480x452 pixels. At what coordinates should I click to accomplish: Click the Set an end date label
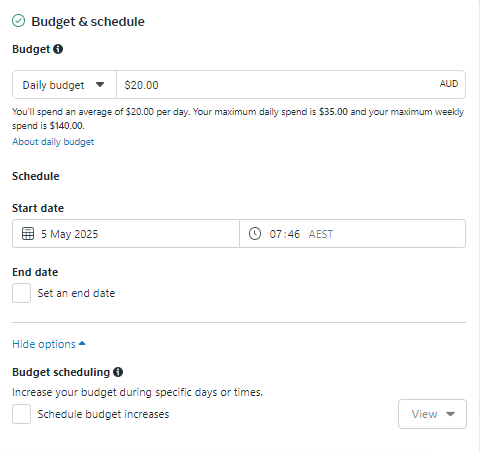coord(76,293)
